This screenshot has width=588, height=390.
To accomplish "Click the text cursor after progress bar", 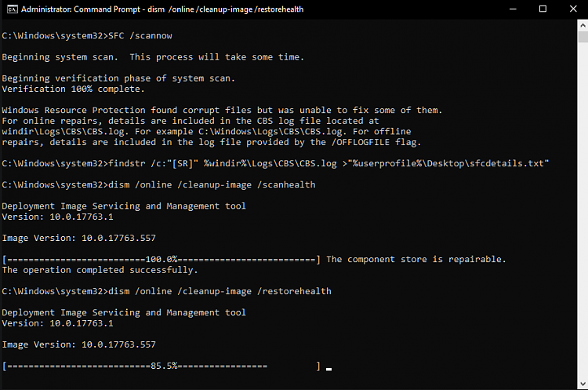I will point(328,370).
